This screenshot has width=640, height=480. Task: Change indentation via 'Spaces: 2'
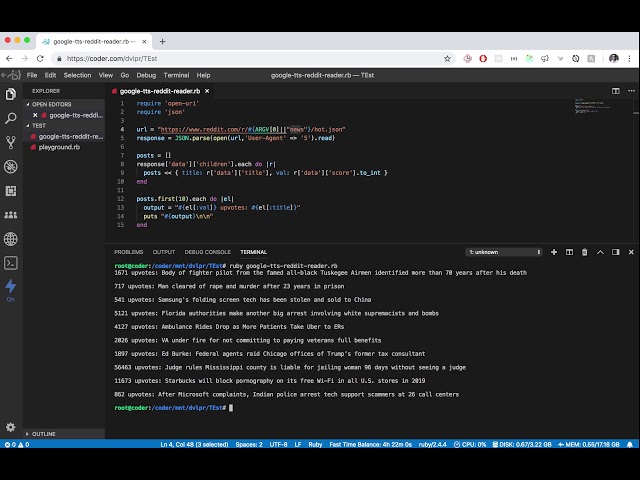(249, 444)
